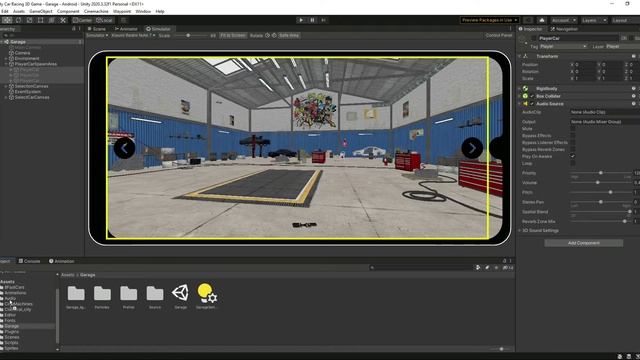Toggle PlayerCar active checkbox in Inspector
Screen dimensions: 640x360
[x=534, y=38]
